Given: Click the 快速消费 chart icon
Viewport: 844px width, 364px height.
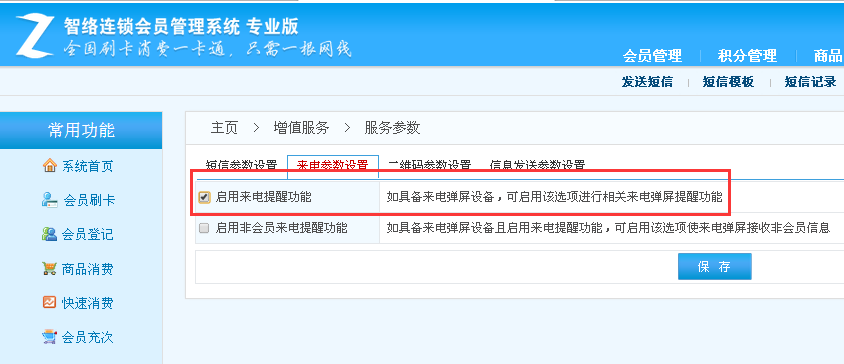Looking at the screenshot, I should (49, 302).
